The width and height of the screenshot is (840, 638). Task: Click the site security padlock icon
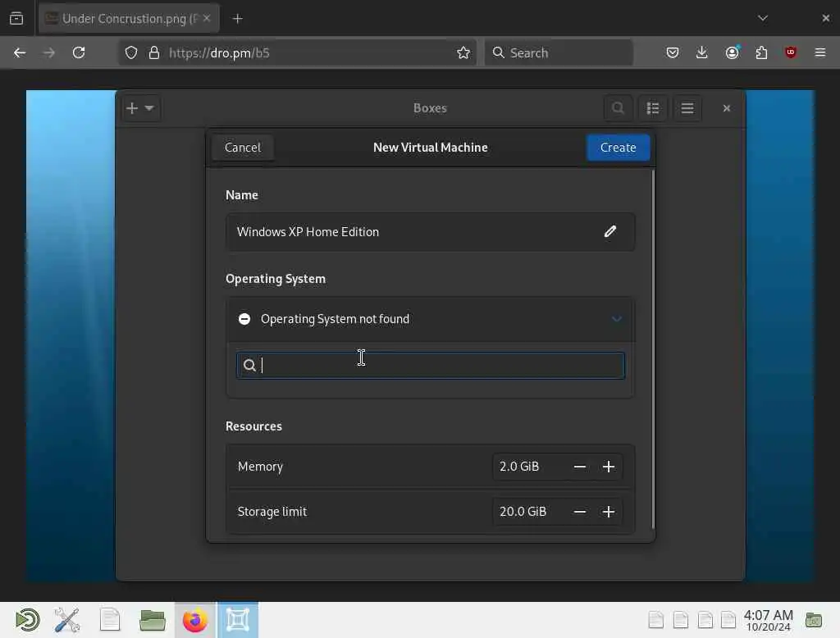pyautogui.click(x=154, y=52)
